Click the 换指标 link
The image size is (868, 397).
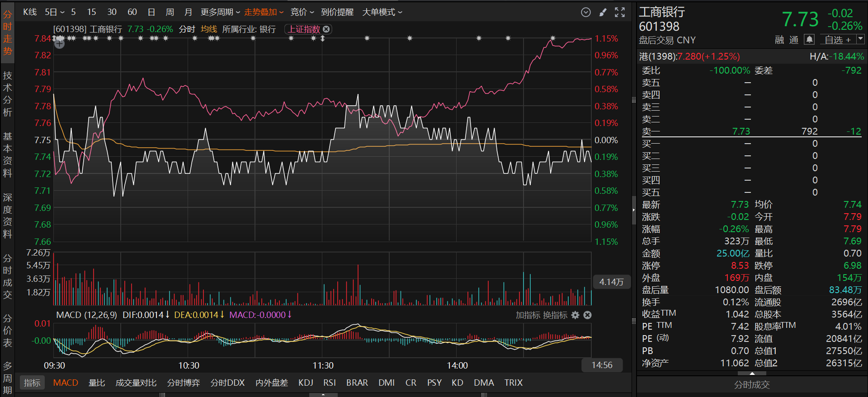point(555,315)
